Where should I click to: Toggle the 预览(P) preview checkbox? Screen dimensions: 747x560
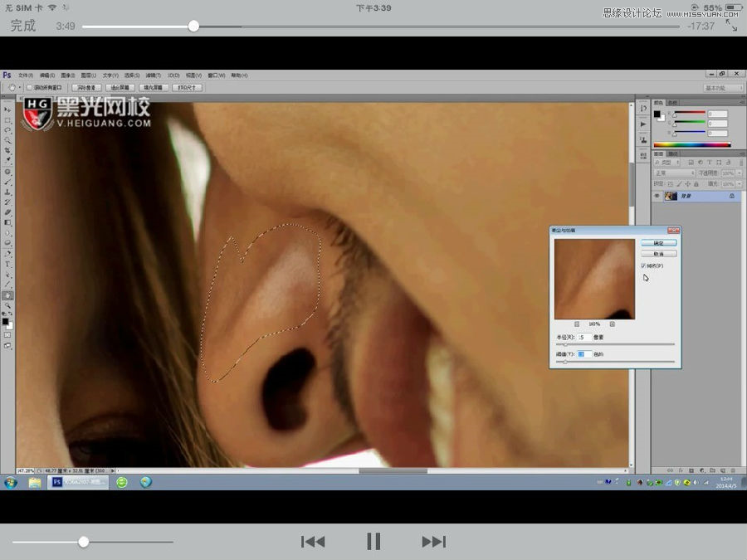[x=643, y=265]
